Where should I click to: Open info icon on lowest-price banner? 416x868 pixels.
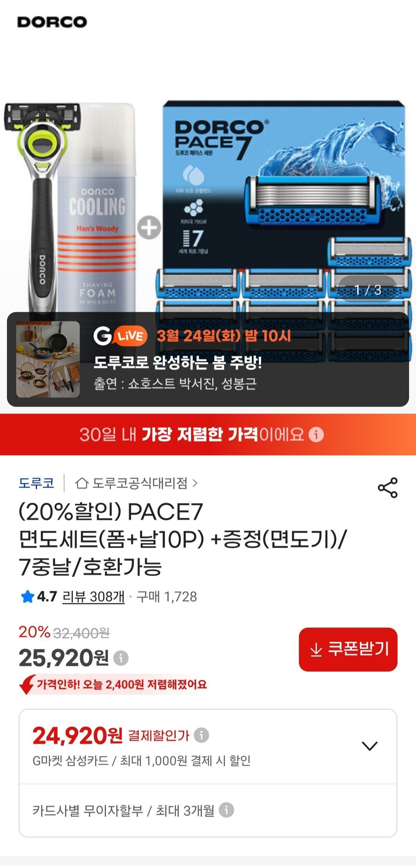[316, 434]
